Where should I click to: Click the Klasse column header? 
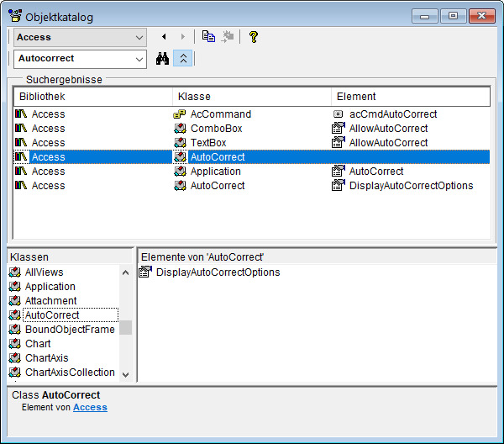point(252,97)
